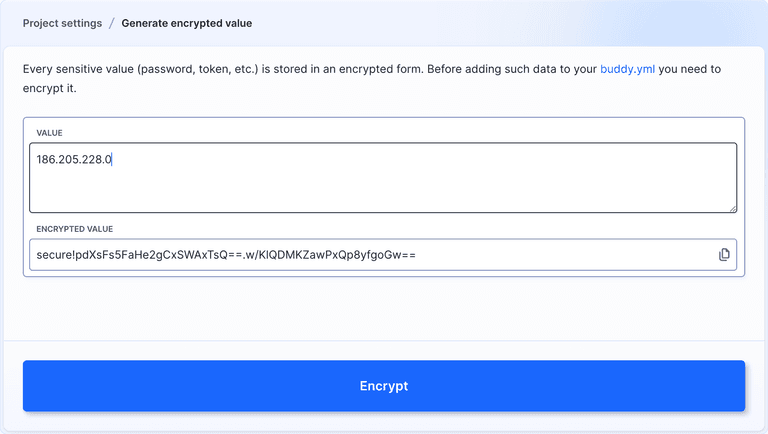Go back to Project settings breadcrumb

(x=62, y=23)
